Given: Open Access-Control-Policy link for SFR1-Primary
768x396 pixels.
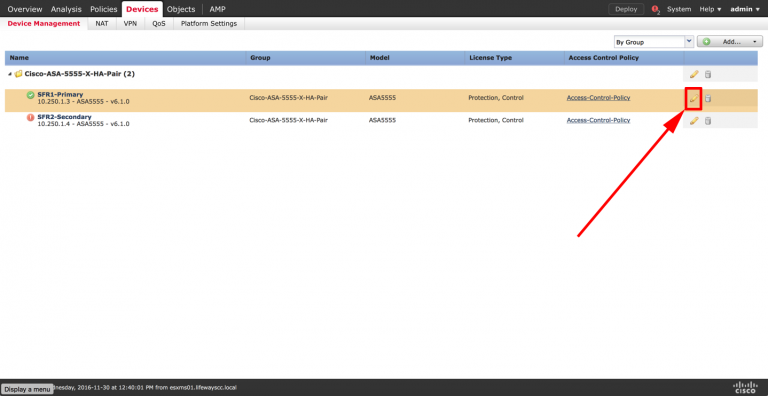Looking at the screenshot, I should click(x=599, y=98).
